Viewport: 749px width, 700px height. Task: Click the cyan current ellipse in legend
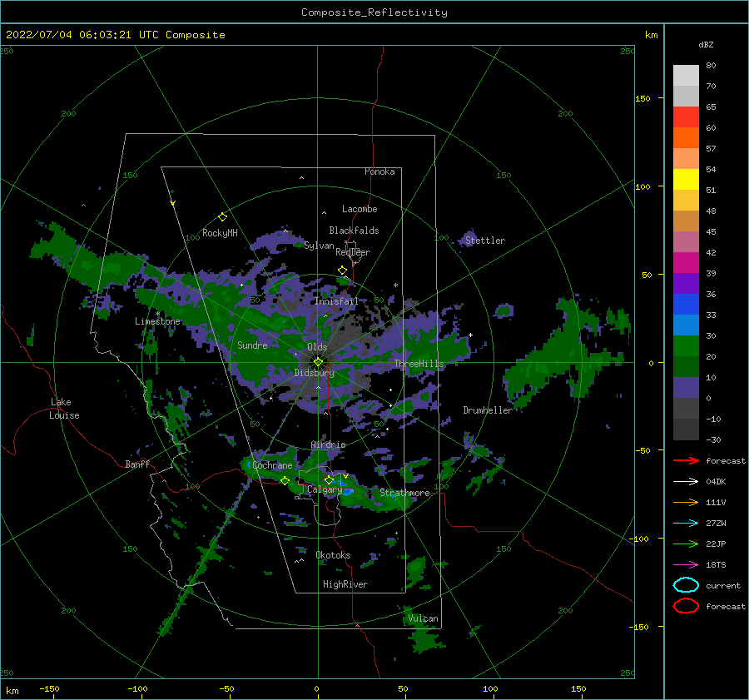click(x=686, y=585)
